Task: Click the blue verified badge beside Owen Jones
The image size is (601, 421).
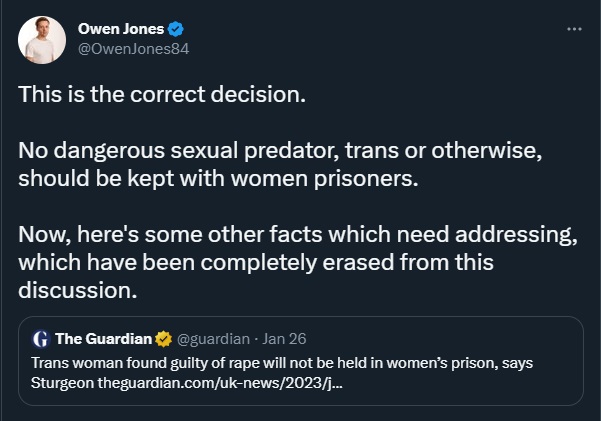Action: (176, 29)
